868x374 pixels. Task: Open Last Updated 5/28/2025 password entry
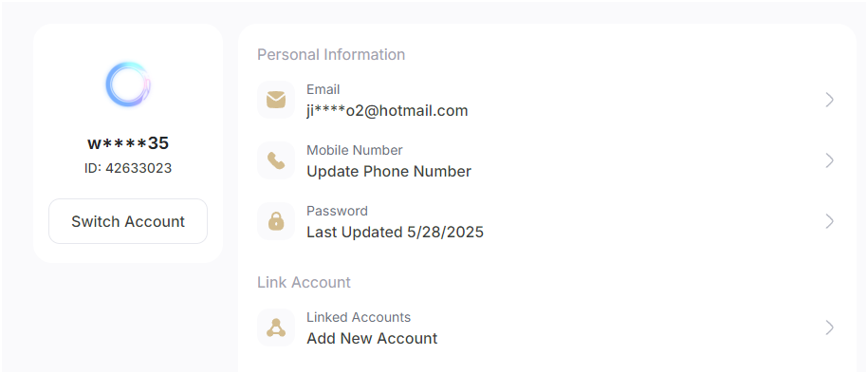point(395,233)
